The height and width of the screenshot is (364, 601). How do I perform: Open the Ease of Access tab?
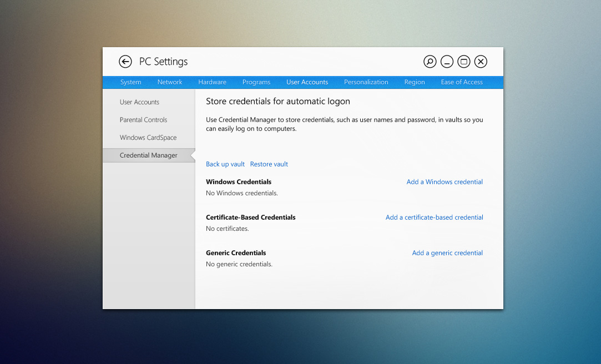(462, 82)
